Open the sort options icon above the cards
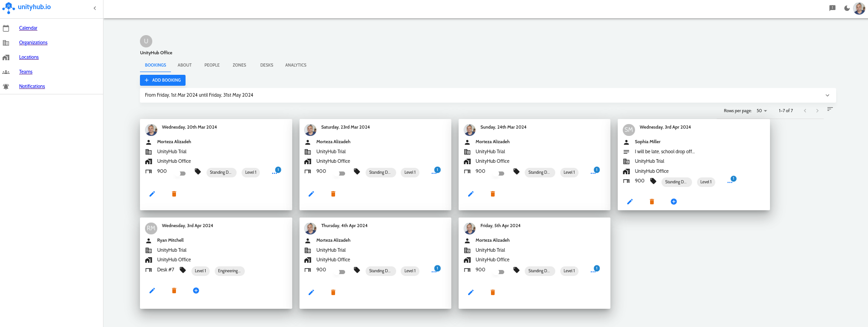 (x=830, y=109)
